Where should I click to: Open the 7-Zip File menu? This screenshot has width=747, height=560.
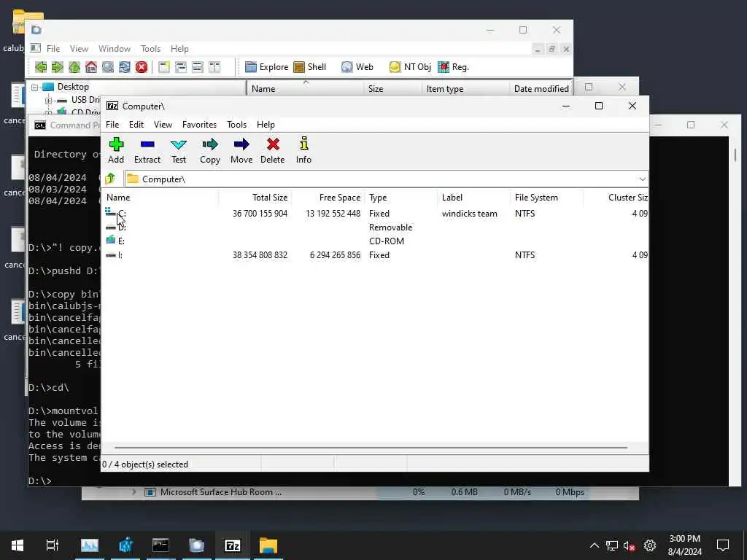112,124
